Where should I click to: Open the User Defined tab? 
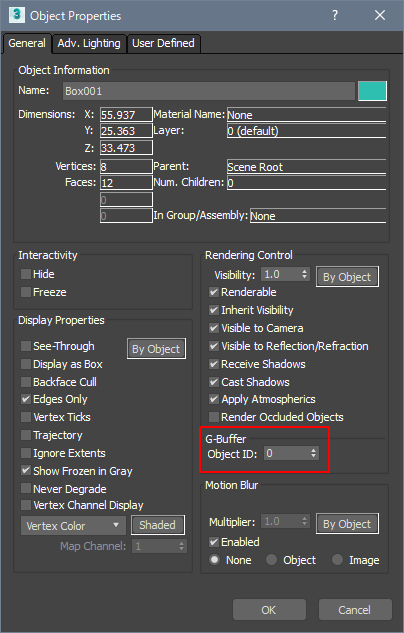[x=163, y=43]
